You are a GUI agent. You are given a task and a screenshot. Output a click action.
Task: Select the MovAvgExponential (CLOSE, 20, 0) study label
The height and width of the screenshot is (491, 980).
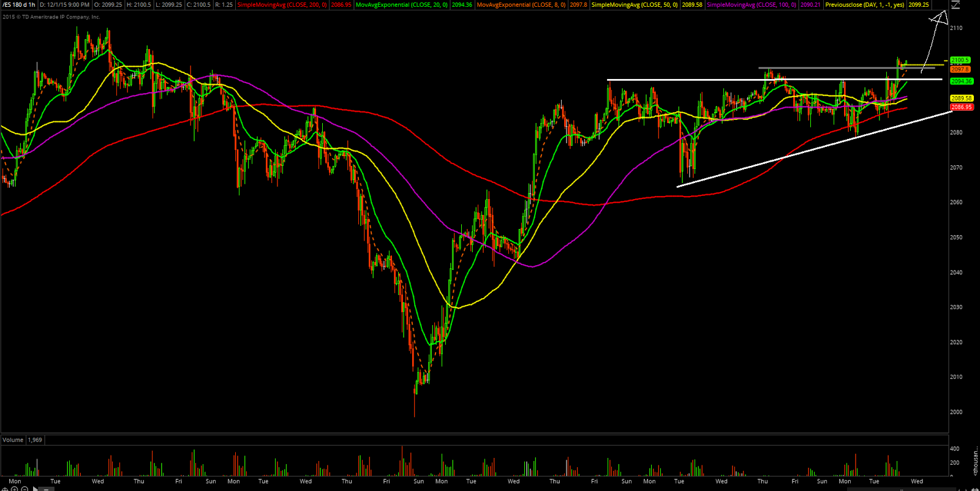pyautogui.click(x=402, y=4)
